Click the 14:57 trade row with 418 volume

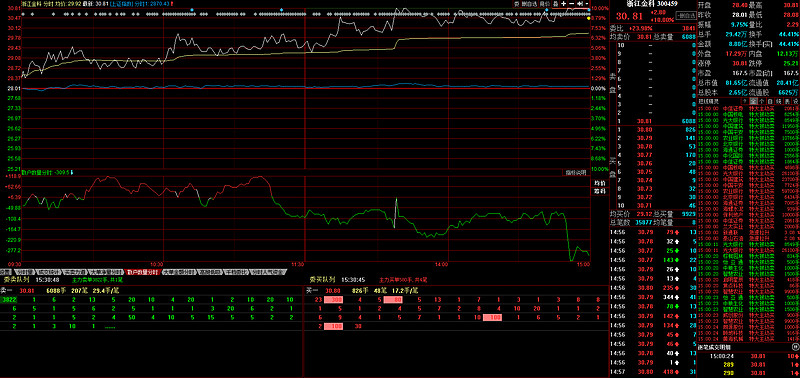(x=652, y=371)
